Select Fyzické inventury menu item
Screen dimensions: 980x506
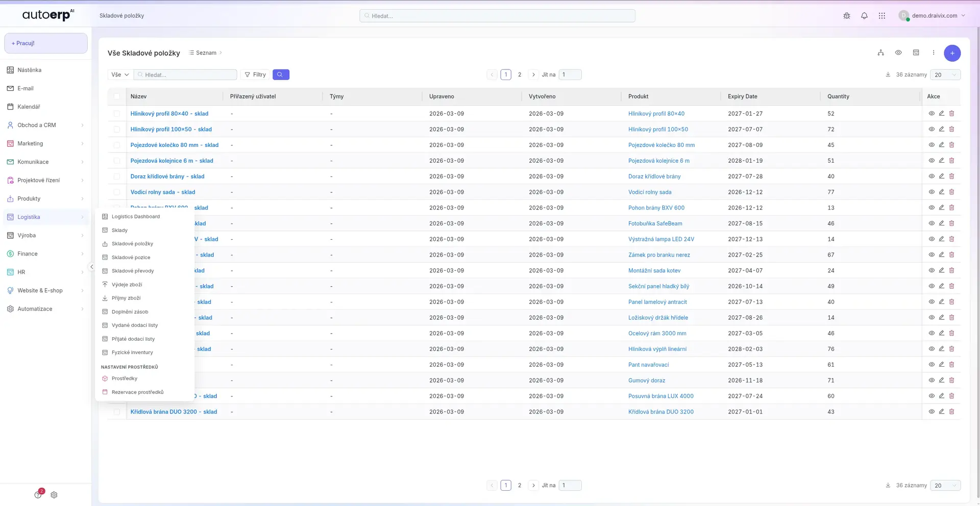(132, 352)
